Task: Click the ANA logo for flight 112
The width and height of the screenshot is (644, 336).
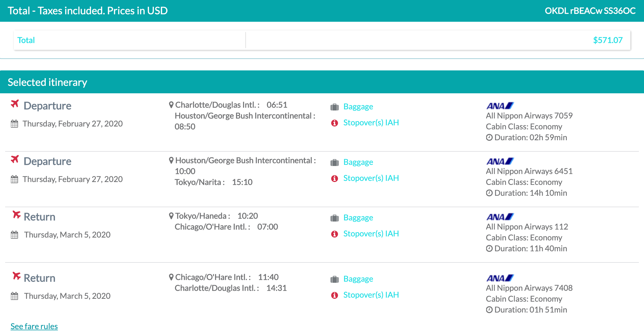Action: coord(500,217)
